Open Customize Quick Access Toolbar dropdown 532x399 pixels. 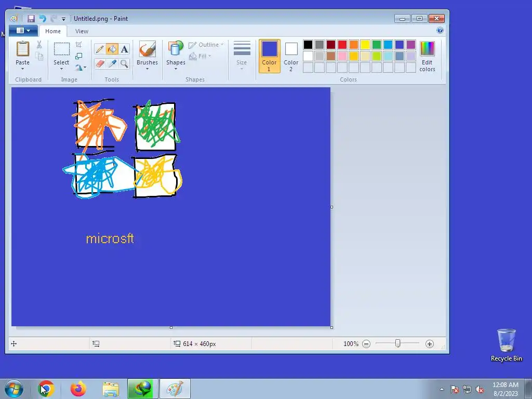(x=63, y=19)
